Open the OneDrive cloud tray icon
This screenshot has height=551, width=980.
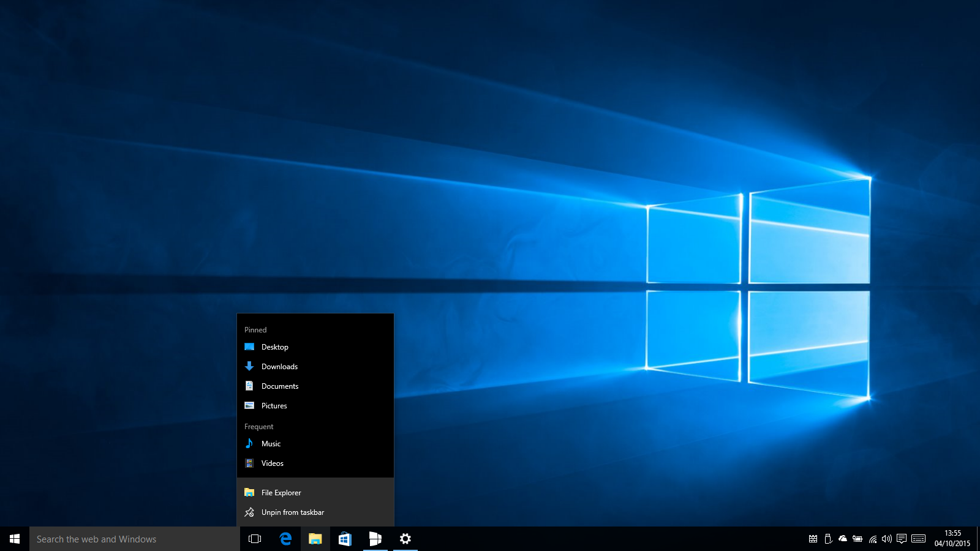(x=843, y=539)
